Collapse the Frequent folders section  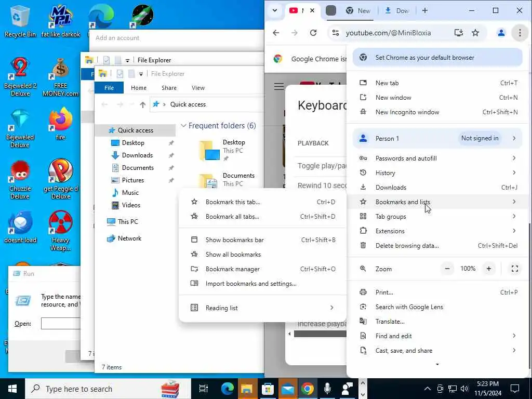pos(183,126)
